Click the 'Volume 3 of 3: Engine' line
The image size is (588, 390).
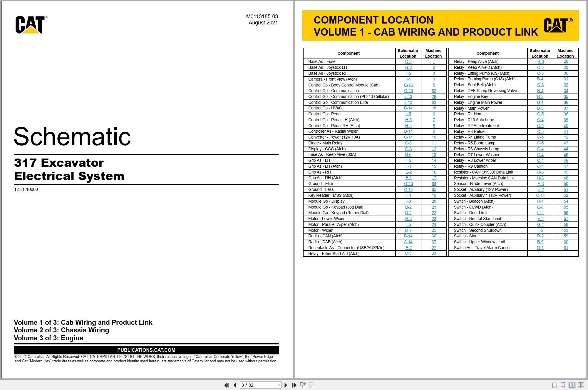[48, 338]
